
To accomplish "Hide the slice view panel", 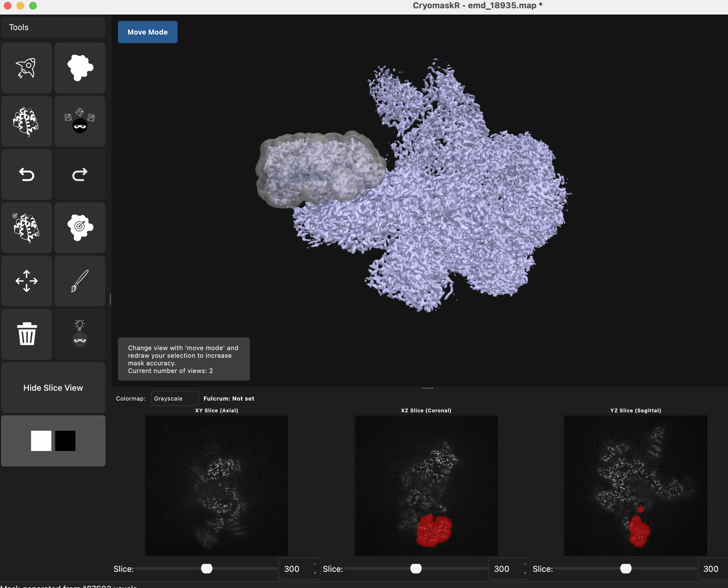I will pos(53,388).
